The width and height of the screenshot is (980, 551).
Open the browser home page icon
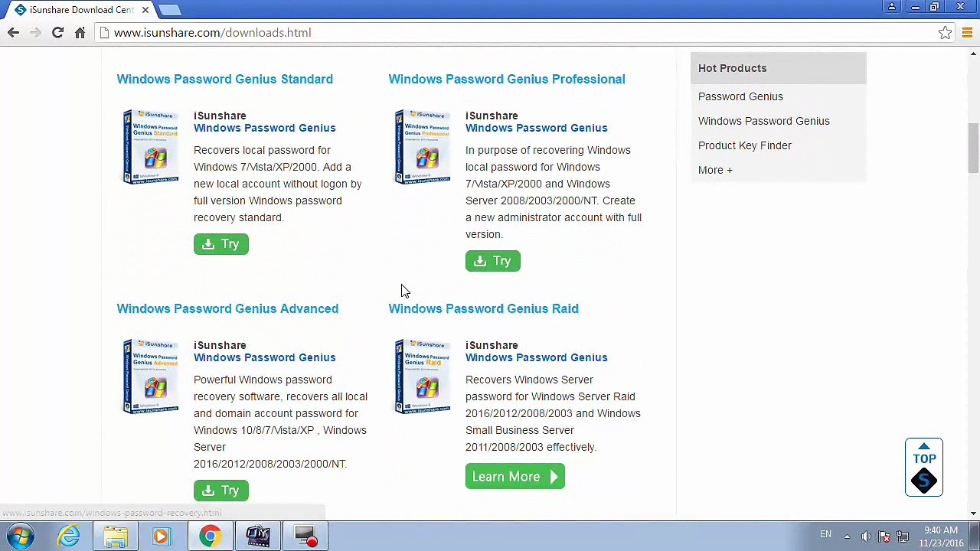click(x=80, y=33)
